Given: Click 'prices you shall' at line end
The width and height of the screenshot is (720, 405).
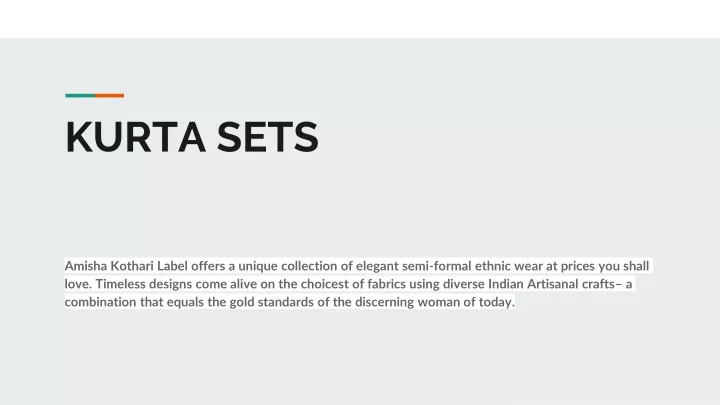Looking at the screenshot, I should 605,266.
